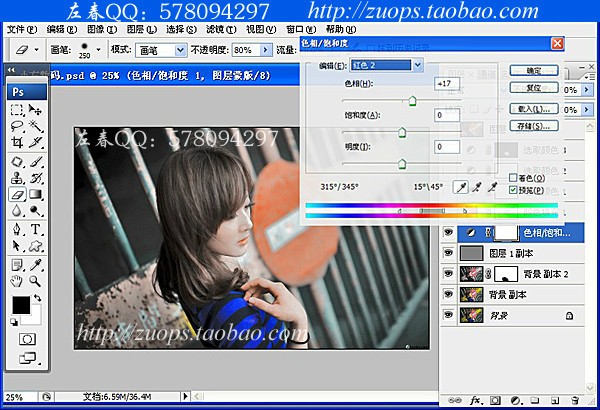600x410 pixels.
Task: Collapse the toolbox with double arrows
Action: point(11,70)
